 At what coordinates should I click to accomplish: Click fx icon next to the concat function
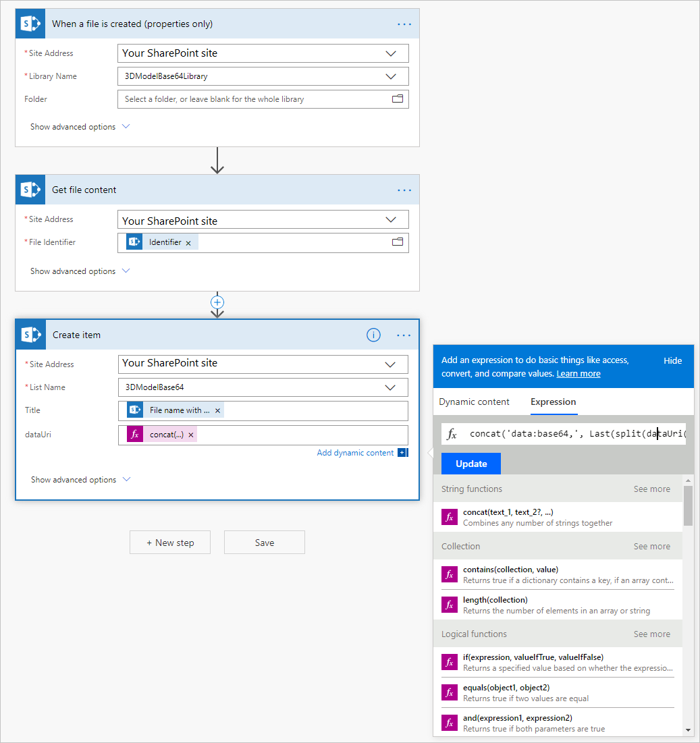(450, 517)
